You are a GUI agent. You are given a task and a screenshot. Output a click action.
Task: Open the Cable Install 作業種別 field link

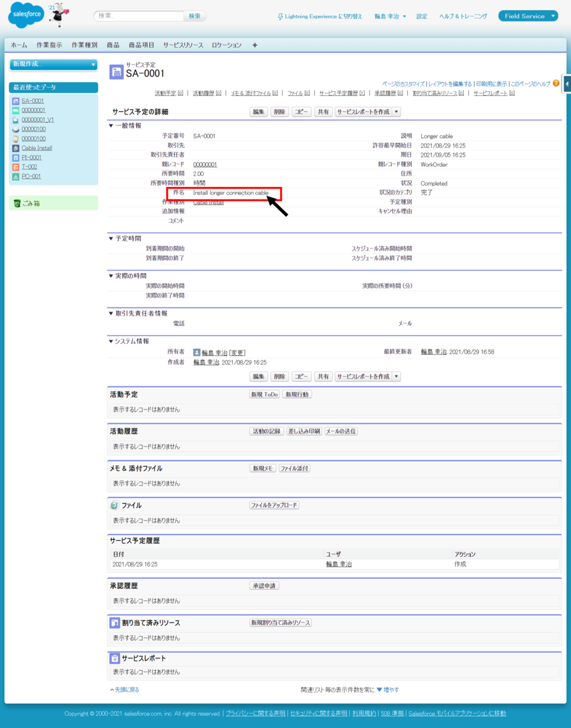(x=209, y=202)
